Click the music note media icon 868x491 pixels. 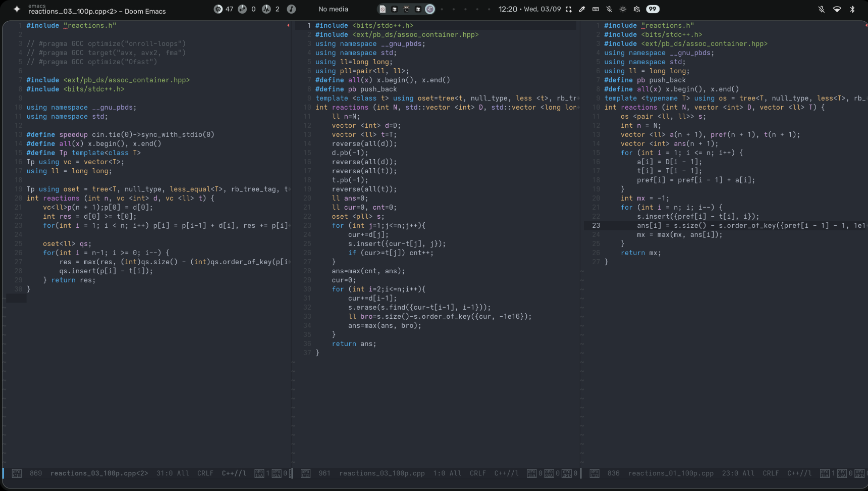click(x=291, y=9)
